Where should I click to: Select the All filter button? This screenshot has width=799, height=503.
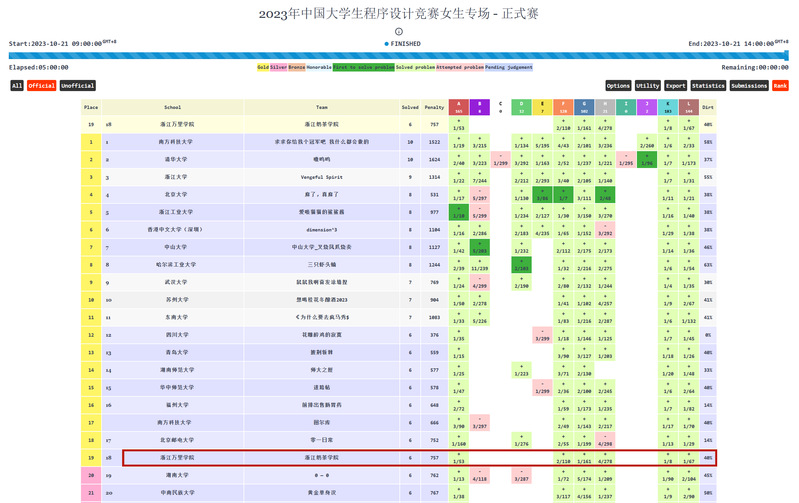click(17, 86)
